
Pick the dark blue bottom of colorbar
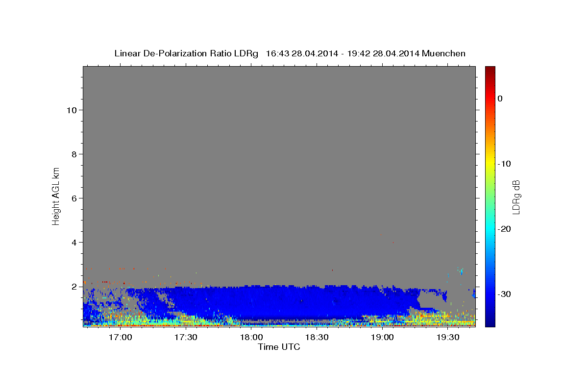(x=490, y=323)
